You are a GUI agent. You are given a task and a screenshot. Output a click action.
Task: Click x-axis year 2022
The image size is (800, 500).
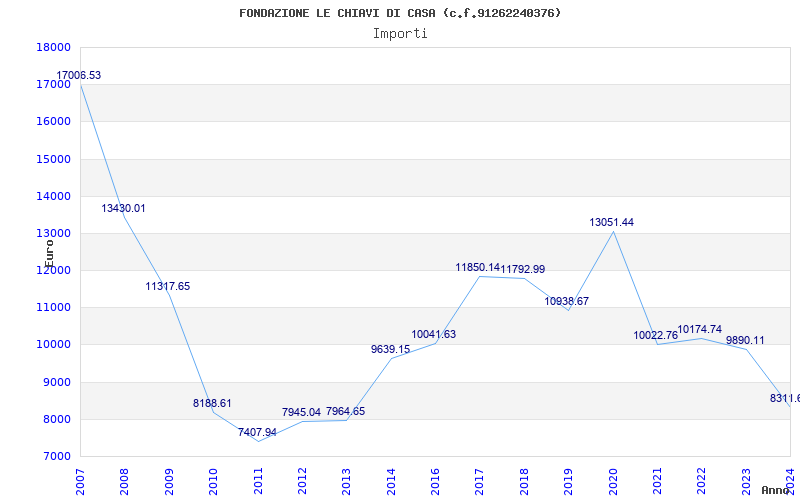pos(702,481)
